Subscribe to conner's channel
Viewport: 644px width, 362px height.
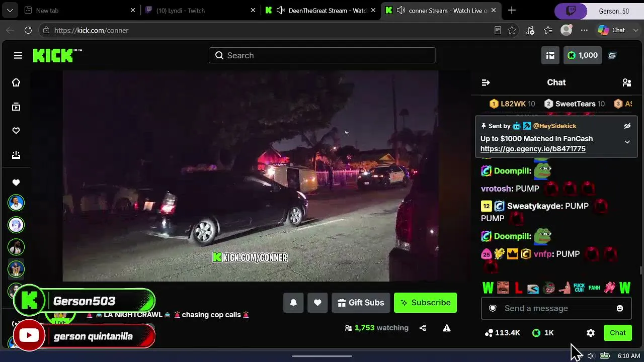425,303
